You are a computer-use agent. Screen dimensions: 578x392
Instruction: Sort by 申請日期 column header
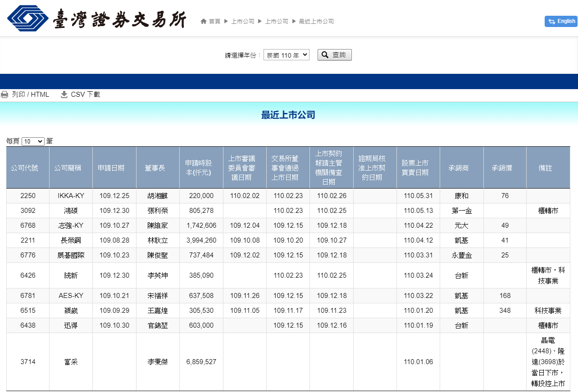pos(114,167)
